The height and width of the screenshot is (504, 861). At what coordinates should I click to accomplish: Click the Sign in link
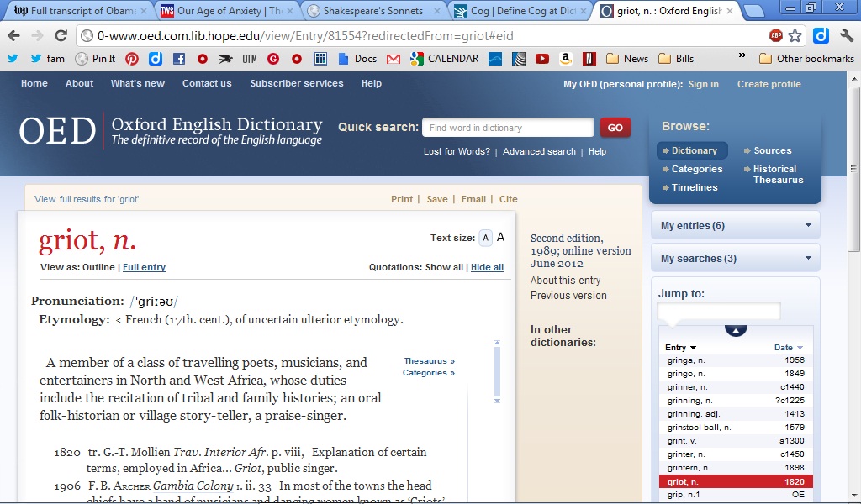click(x=704, y=84)
